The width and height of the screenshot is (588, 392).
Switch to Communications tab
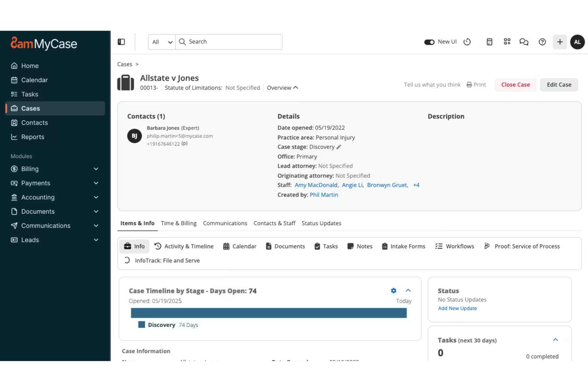[225, 223]
